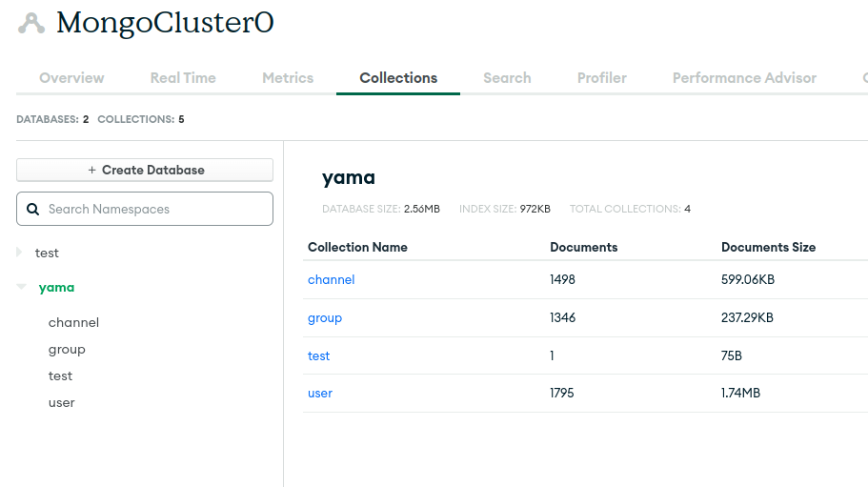Open the user collection link in the table
The image size is (868, 487).
[x=320, y=393]
